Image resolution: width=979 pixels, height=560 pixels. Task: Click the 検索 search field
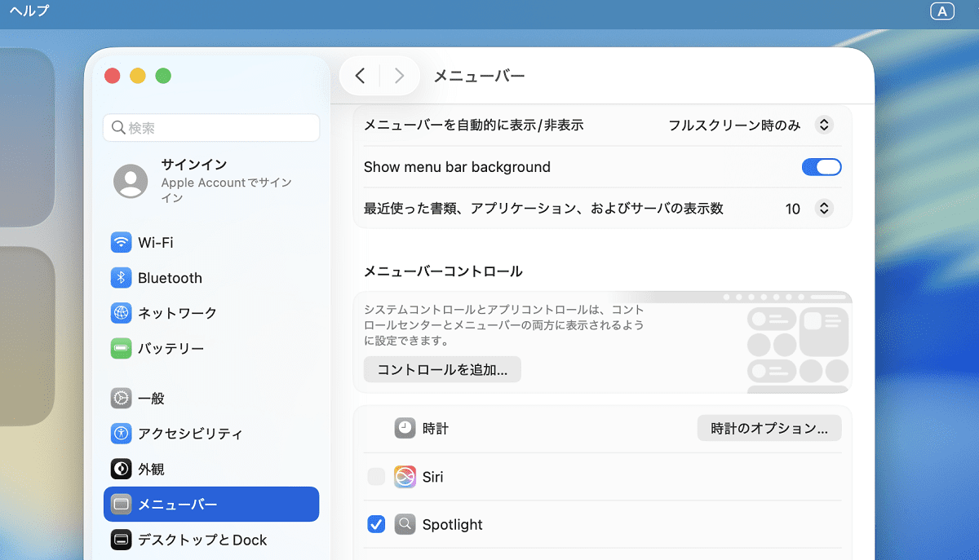(211, 128)
